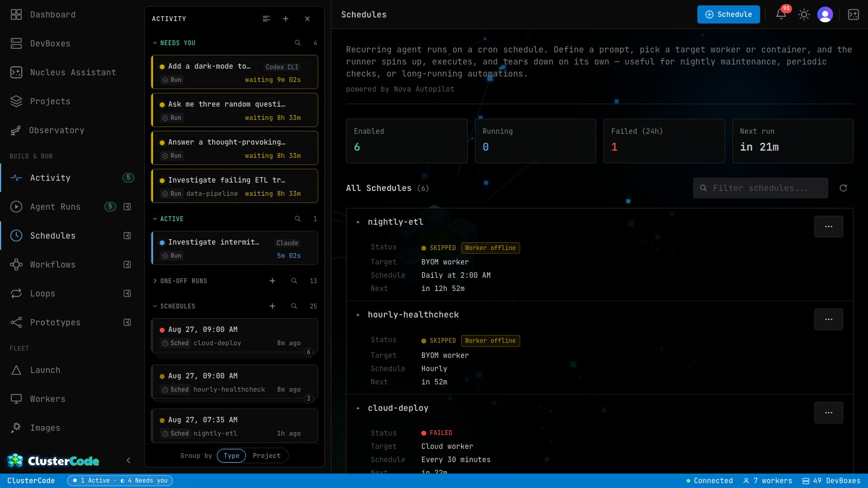Search within the Active section
868x488 pixels.
pos(298,219)
